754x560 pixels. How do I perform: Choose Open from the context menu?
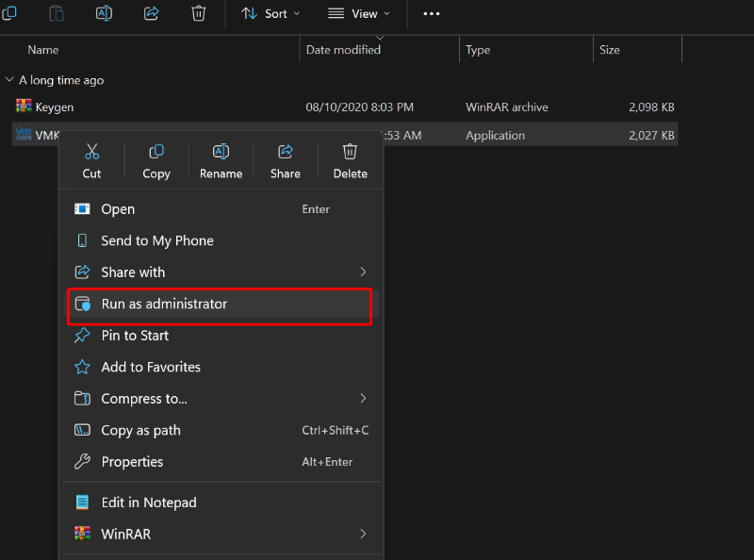coord(118,209)
